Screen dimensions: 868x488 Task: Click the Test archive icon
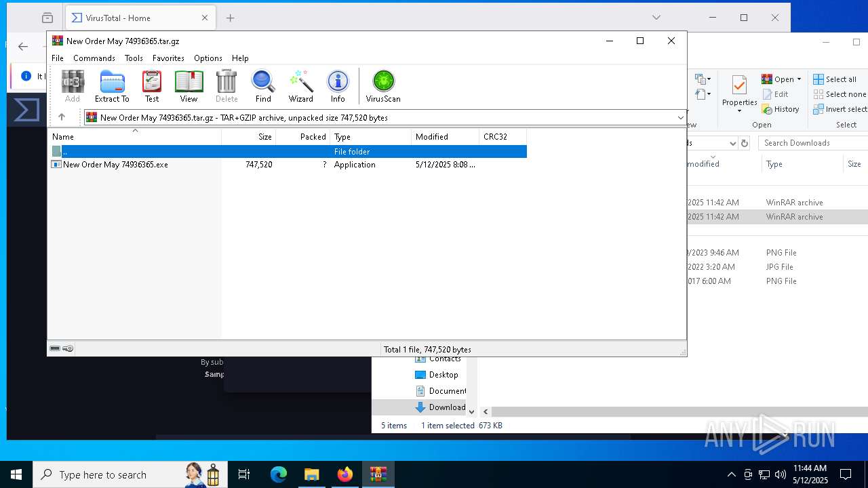click(152, 86)
